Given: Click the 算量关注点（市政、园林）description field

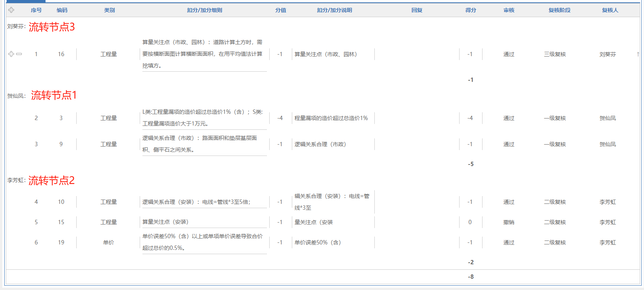Looking at the screenshot, I should click(x=333, y=54).
